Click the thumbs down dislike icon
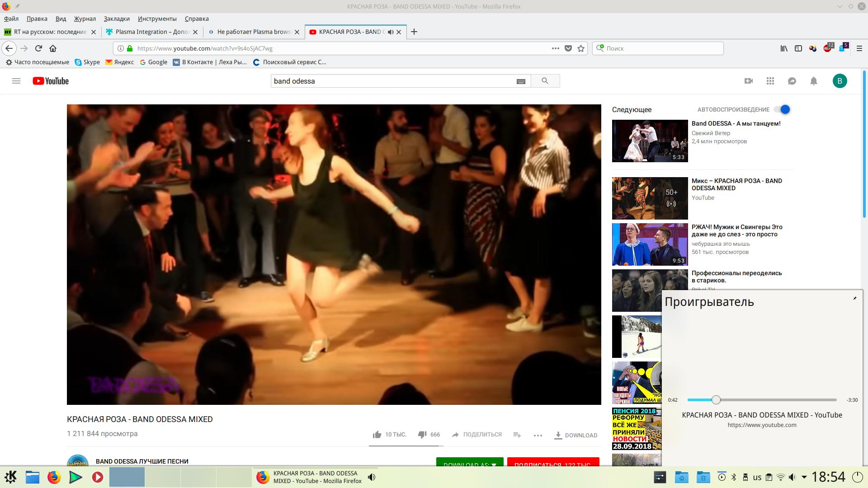 [422, 435]
